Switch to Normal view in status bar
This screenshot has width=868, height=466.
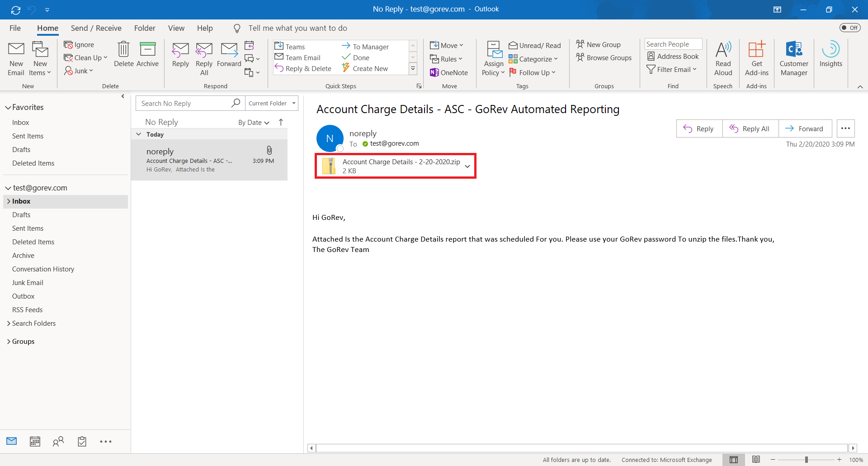click(734, 460)
